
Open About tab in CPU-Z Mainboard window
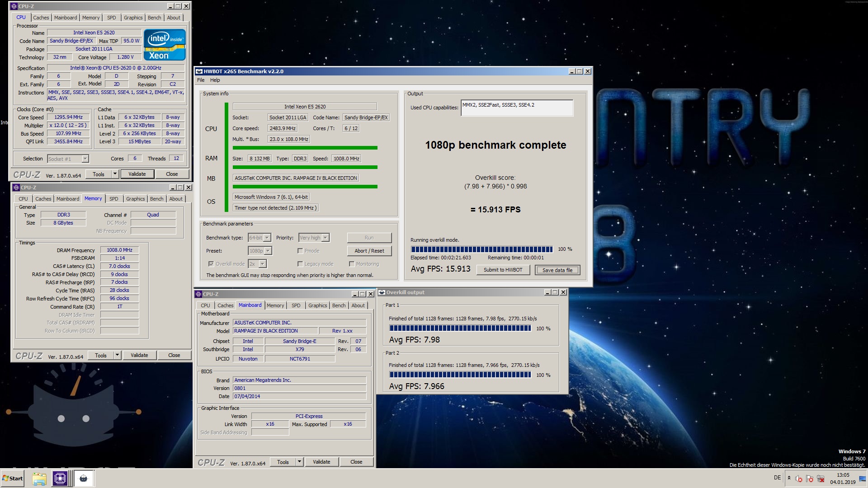(x=358, y=305)
